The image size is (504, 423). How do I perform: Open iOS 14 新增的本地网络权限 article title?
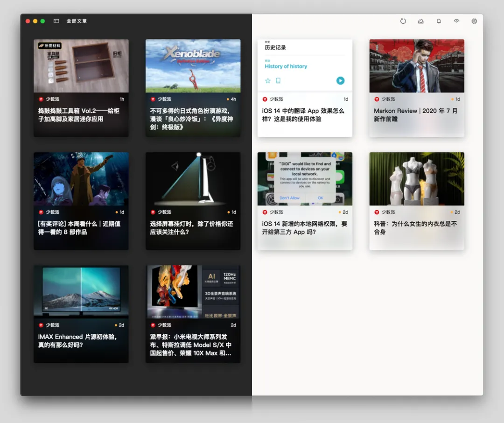tap(304, 228)
